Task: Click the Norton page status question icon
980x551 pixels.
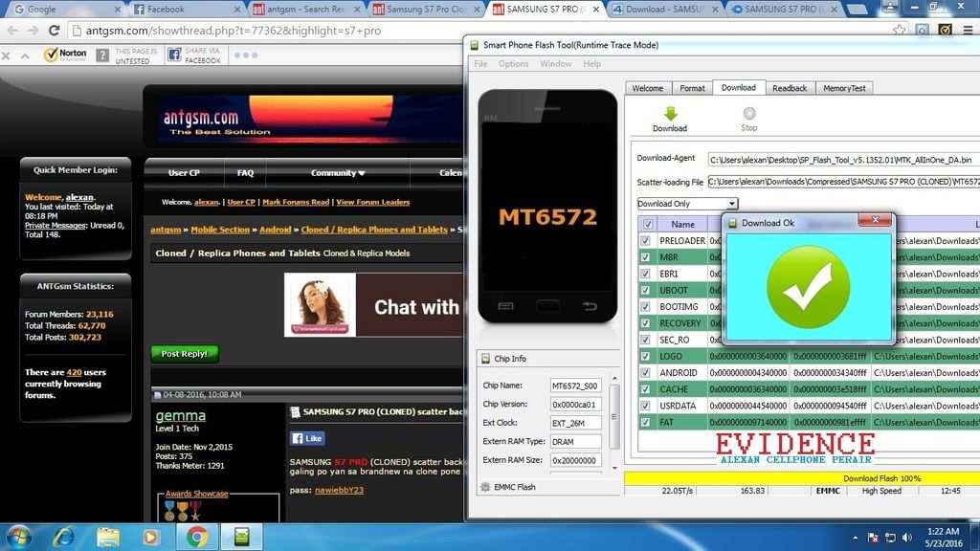Action: tap(102, 55)
